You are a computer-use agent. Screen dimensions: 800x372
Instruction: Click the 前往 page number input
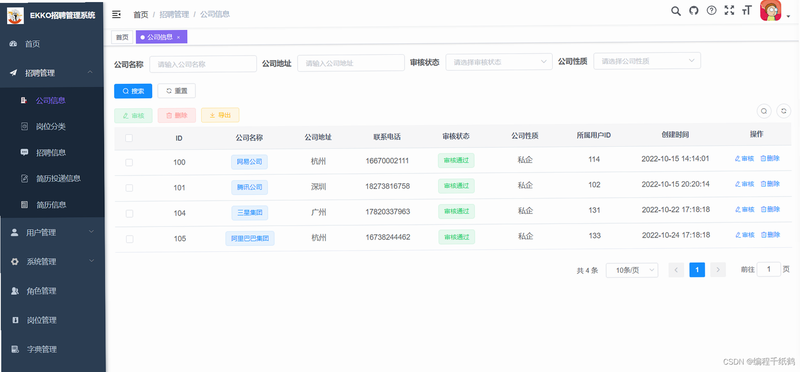pyautogui.click(x=768, y=269)
